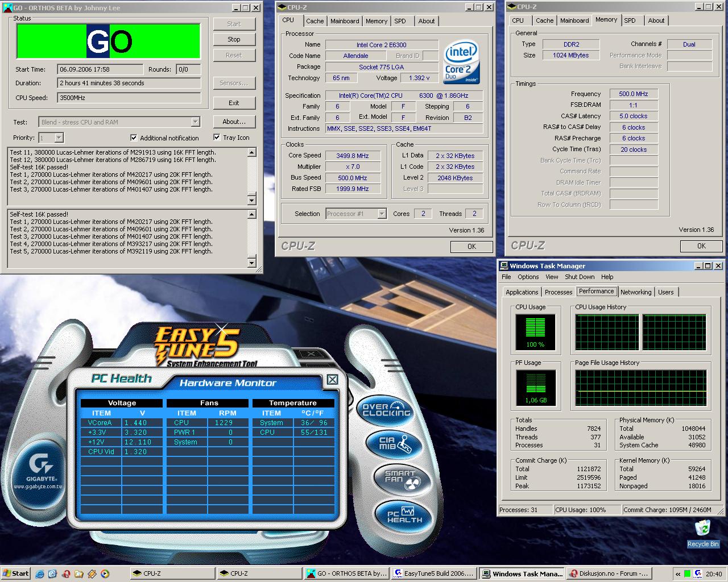Click the Gigabyte icon in the system tray
Screen dimensions: 728x582
tap(697, 573)
